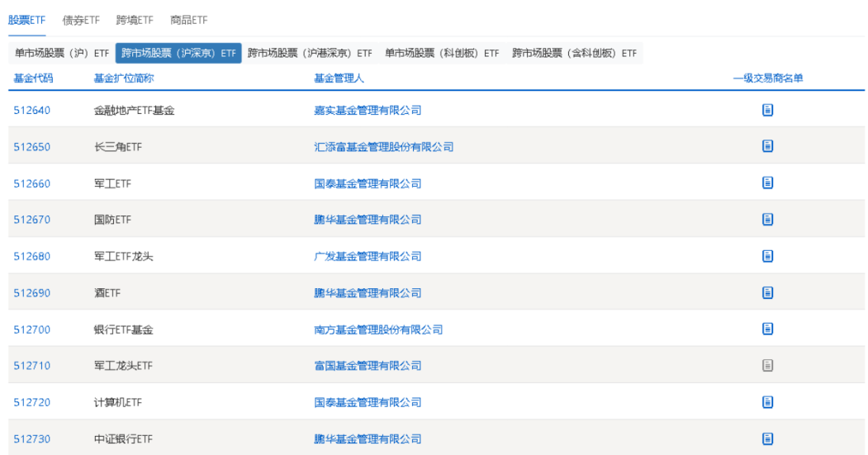Select 单市场股票（科创板）ETF sub-tab
This screenshot has height=455, width=868.
coord(442,53)
